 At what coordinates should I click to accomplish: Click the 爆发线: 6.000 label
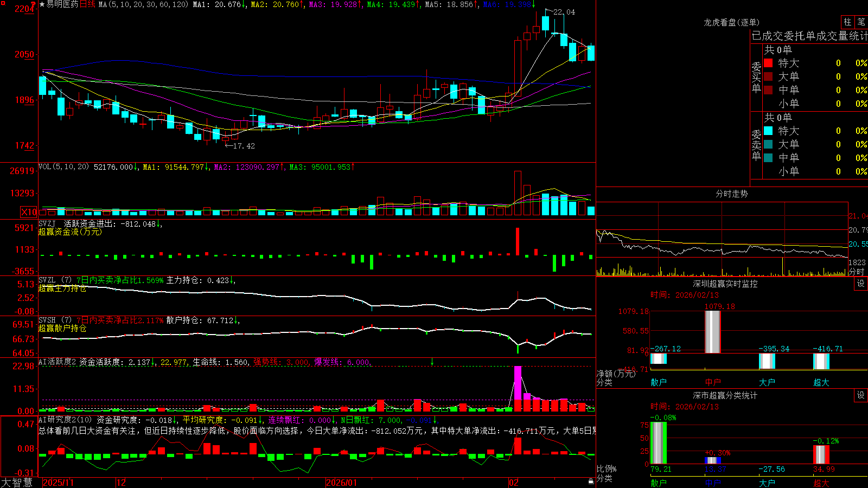coord(342,362)
